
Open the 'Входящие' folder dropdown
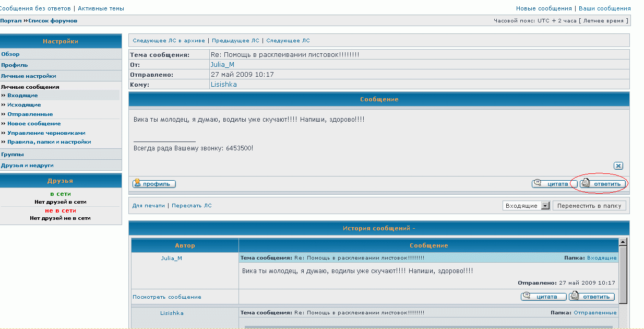(x=545, y=206)
